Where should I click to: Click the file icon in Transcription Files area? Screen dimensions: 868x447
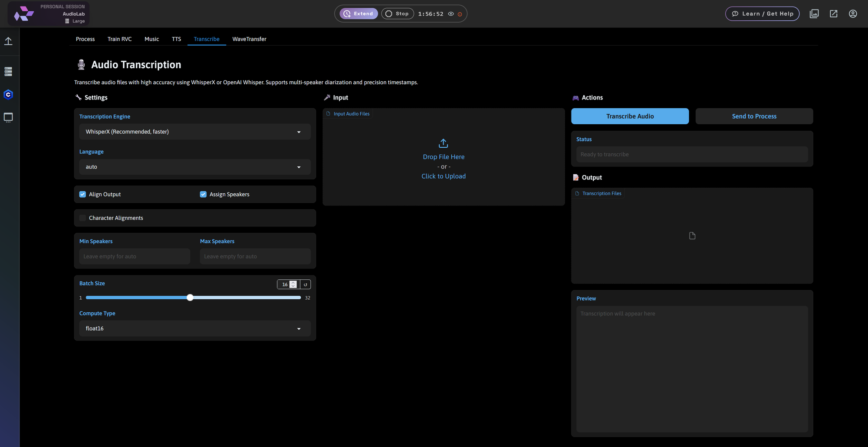[692, 236]
